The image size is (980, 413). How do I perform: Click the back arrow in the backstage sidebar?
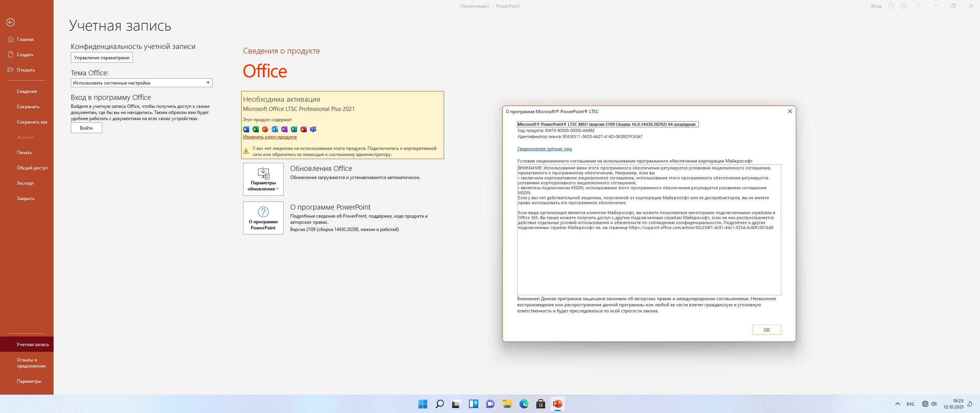(x=11, y=23)
